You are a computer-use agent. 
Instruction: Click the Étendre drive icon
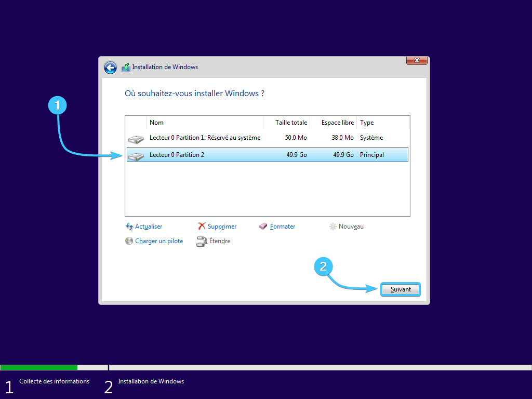202,241
